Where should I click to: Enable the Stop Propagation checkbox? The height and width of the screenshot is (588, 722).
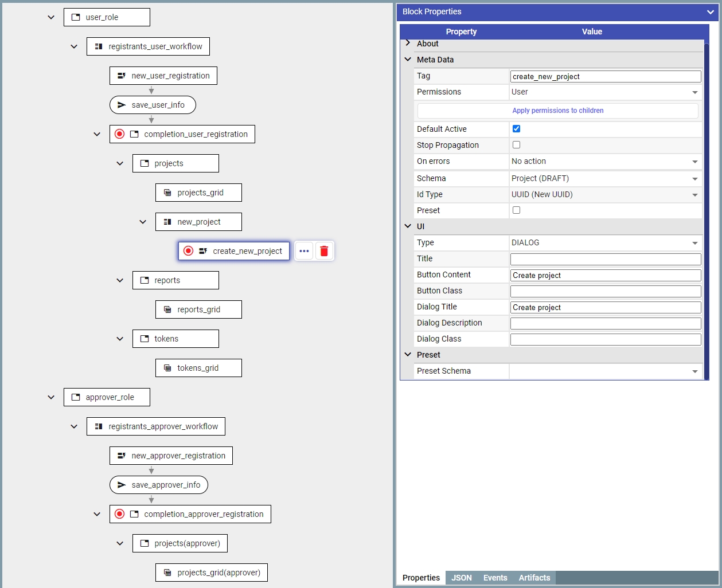tap(516, 145)
